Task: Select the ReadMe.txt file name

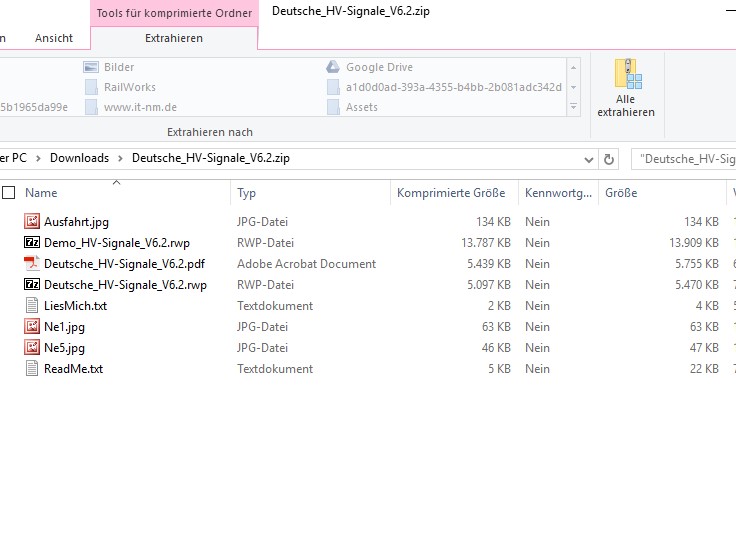Action: click(73, 369)
